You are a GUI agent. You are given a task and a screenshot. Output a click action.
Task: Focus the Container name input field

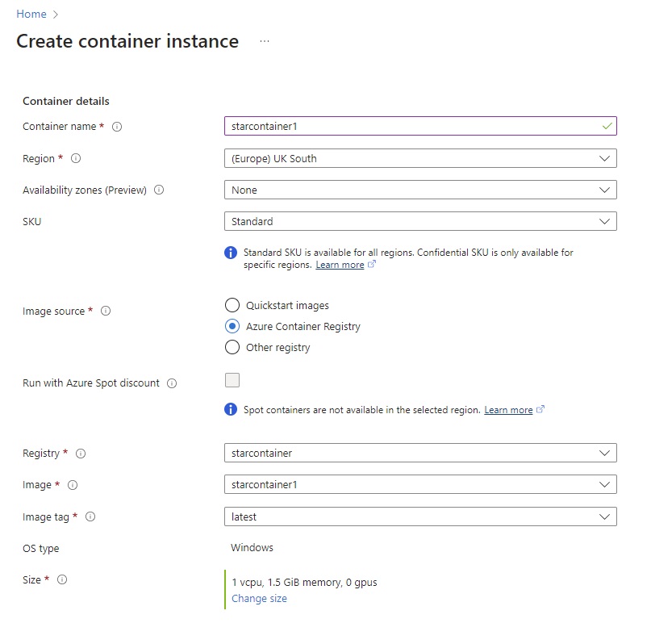tap(420, 126)
